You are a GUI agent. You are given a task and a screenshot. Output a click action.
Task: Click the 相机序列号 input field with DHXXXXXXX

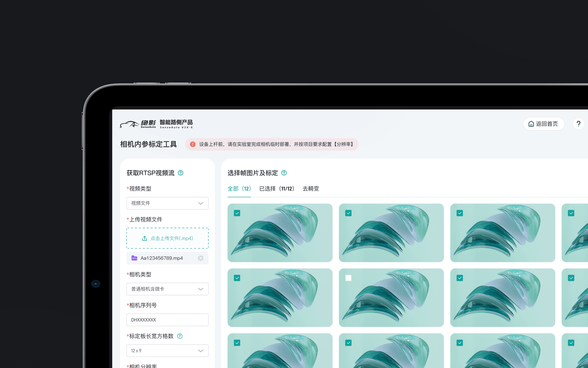point(167,320)
